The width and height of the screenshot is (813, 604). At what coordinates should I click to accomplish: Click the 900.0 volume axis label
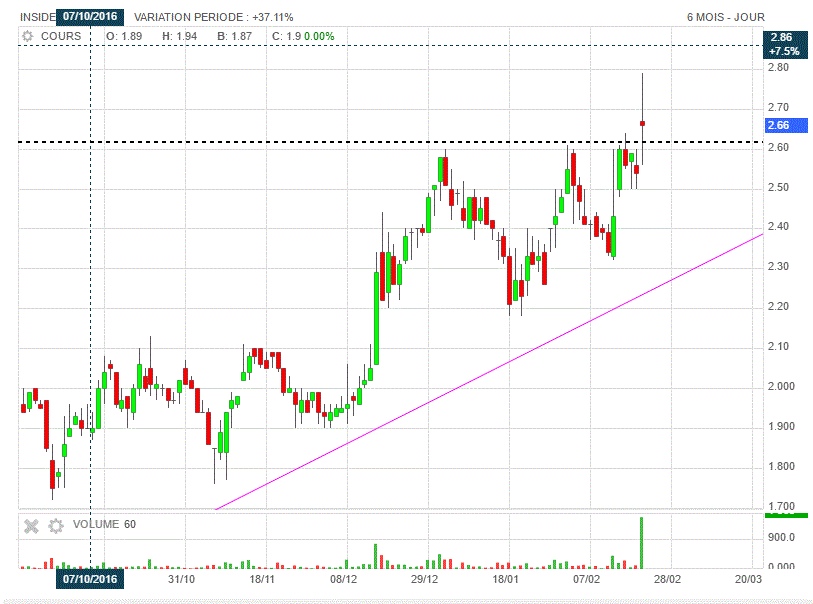tap(781, 537)
